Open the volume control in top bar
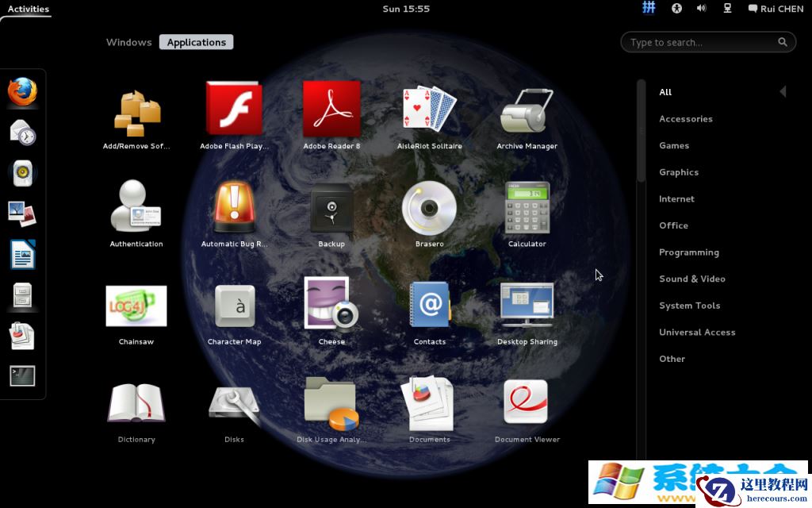Screen dimensions: 812x508 coord(701,9)
